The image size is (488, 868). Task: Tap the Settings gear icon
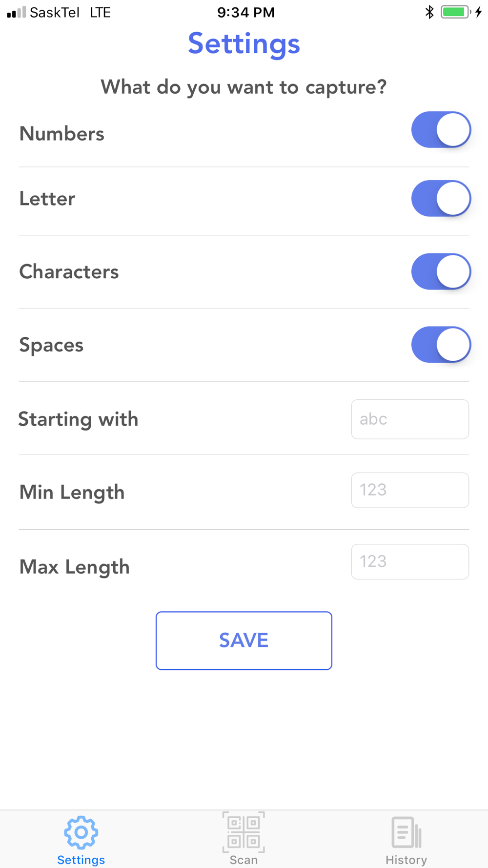tap(81, 832)
